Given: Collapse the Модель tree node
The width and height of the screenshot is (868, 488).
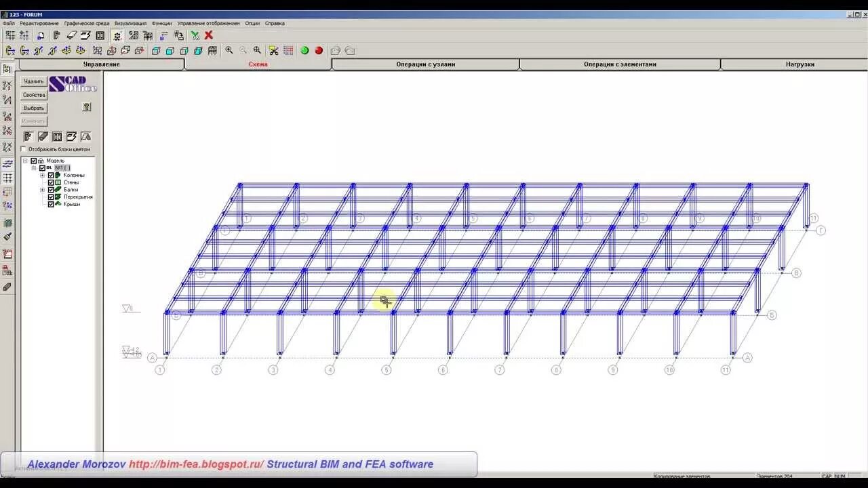Looking at the screenshot, I should pos(25,161).
